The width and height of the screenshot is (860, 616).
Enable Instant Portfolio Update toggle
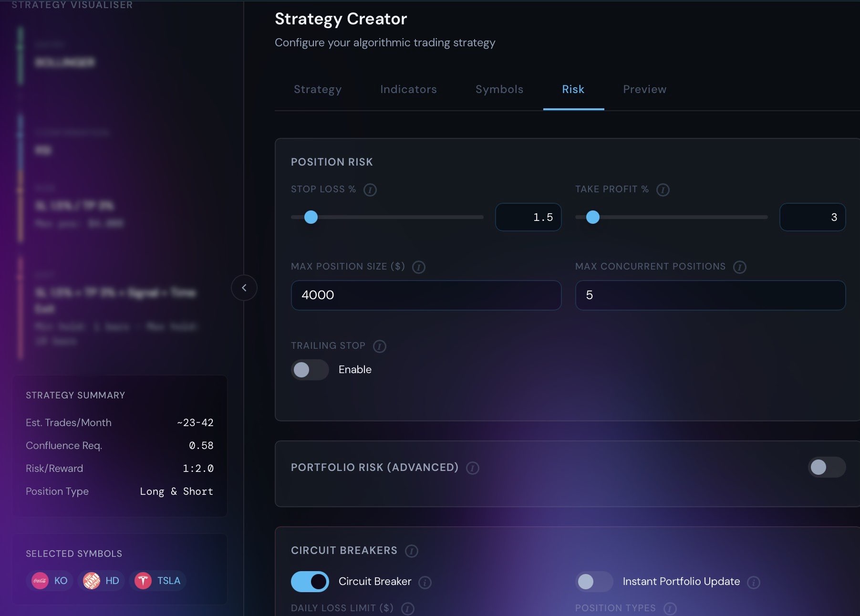coord(594,582)
